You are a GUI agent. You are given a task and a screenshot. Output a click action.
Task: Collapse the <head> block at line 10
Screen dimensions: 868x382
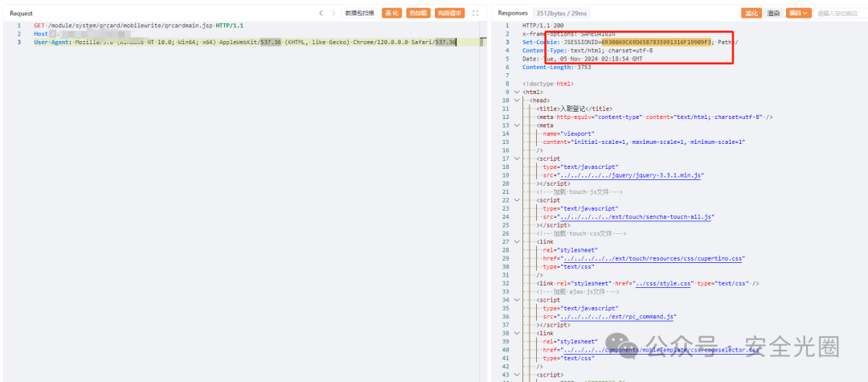517,101
